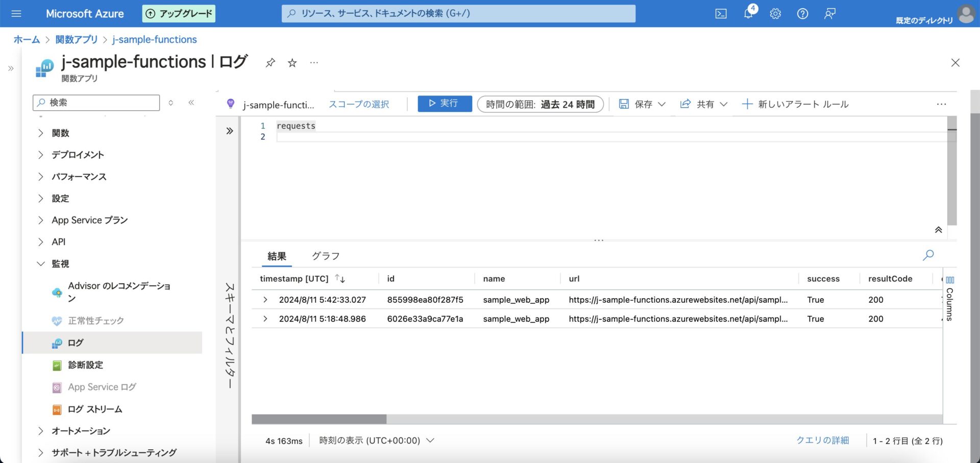Expand the first request row details chevron
The image size is (980, 463).
click(265, 300)
